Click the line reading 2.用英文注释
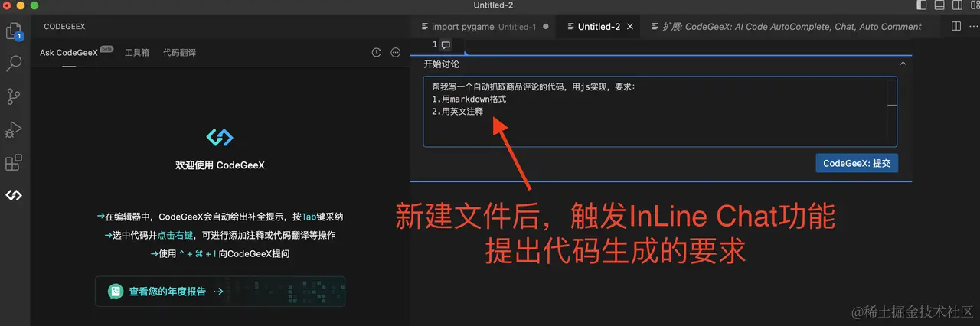The height and width of the screenshot is (326, 980). [x=457, y=112]
